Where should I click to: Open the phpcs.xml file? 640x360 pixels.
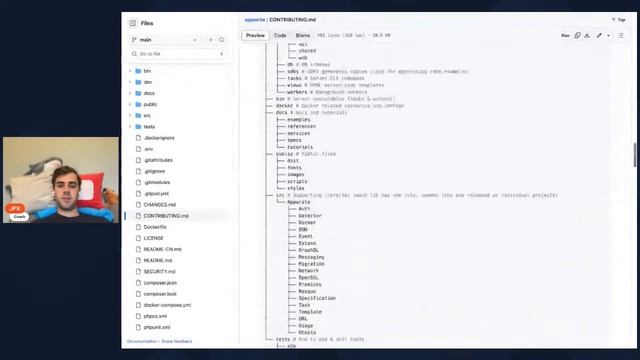pyautogui.click(x=155, y=316)
